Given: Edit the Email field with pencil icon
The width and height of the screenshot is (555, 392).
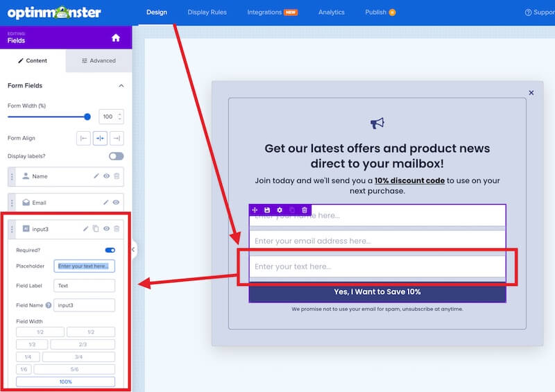Looking at the screenshot, I should (x=105, y=202).
